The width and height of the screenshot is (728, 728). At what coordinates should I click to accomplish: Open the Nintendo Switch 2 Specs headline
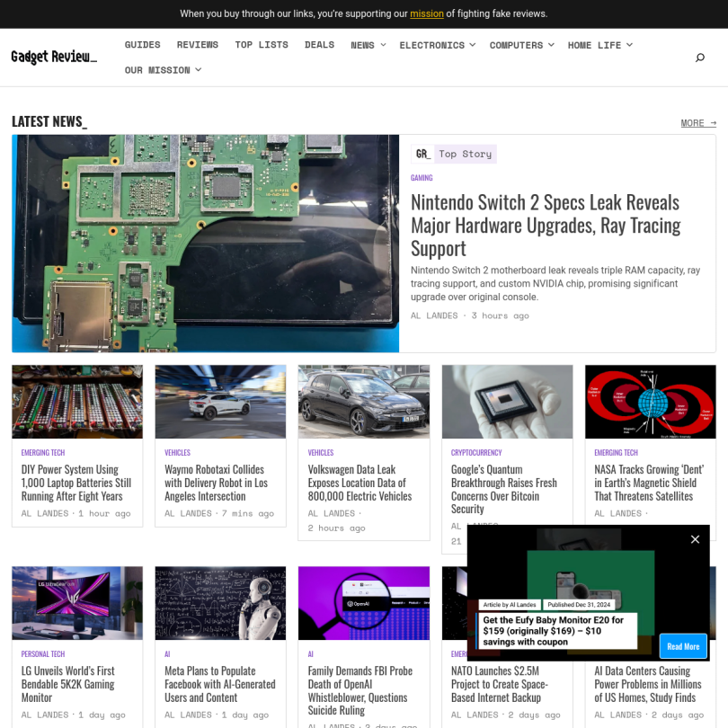(x=545, y=225)
